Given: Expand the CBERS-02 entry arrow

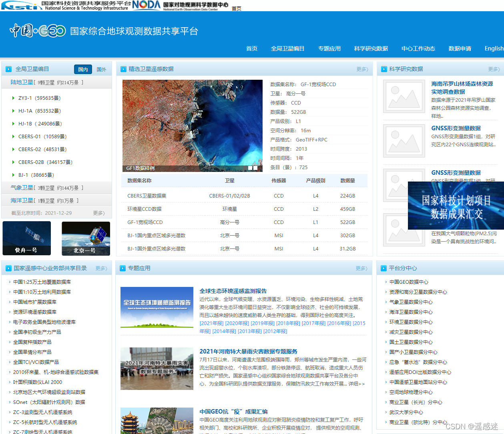Looking at the screenshot, I should (x=13, y=149).
